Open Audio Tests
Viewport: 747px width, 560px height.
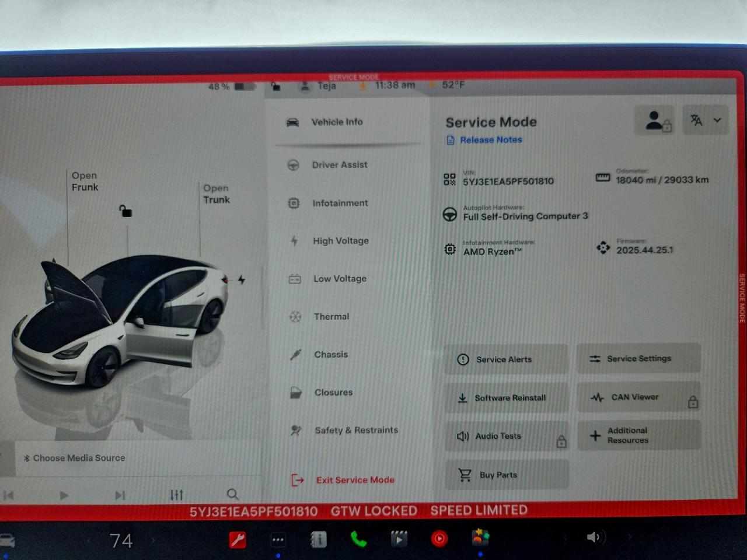(x=505, y=436)
